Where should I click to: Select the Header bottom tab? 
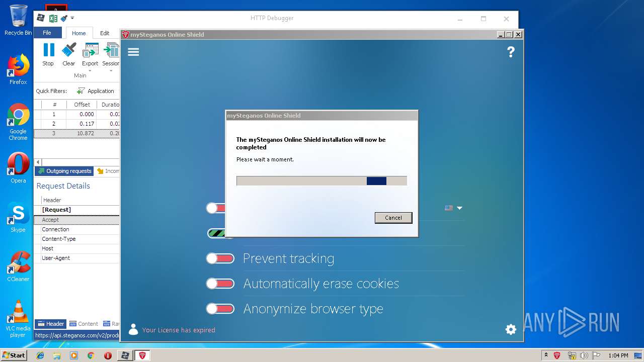pyautogui.click(x=50, y=324)
